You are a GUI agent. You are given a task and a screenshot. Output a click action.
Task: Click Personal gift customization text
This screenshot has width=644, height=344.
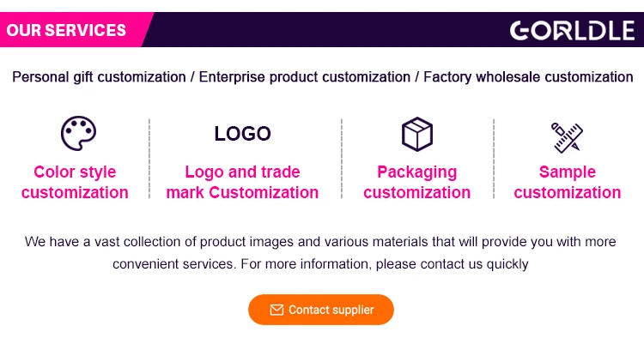(x=99, y=77)
